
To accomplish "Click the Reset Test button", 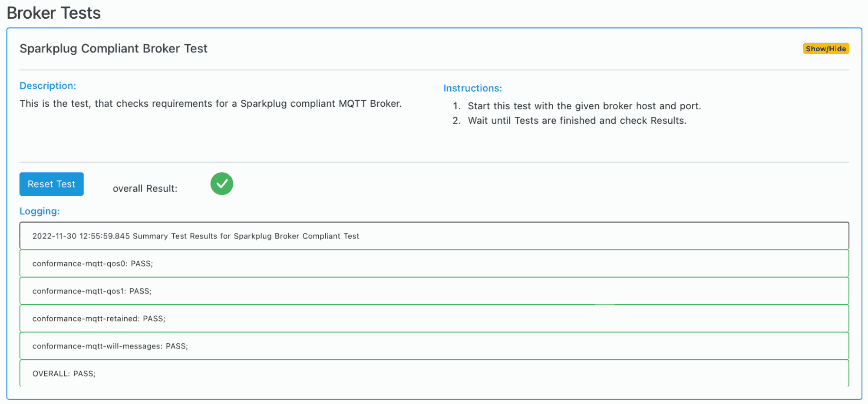I will click(52, 184).
